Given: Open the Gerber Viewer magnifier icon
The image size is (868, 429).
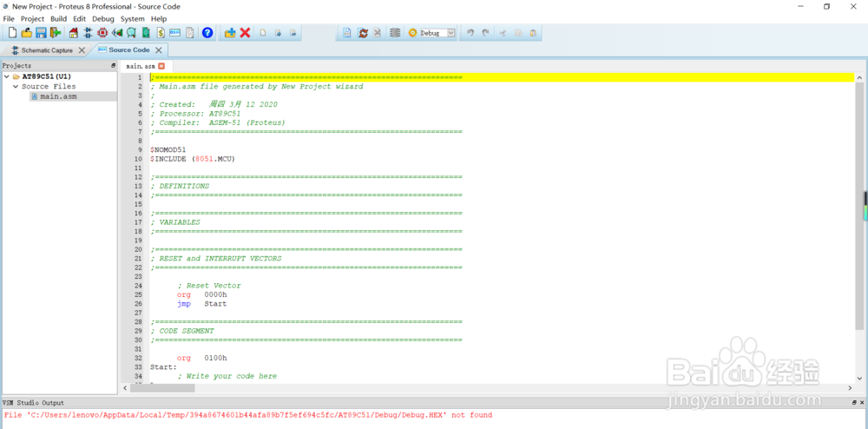Looking at the screenshot, I should click(x=131, y=33).
